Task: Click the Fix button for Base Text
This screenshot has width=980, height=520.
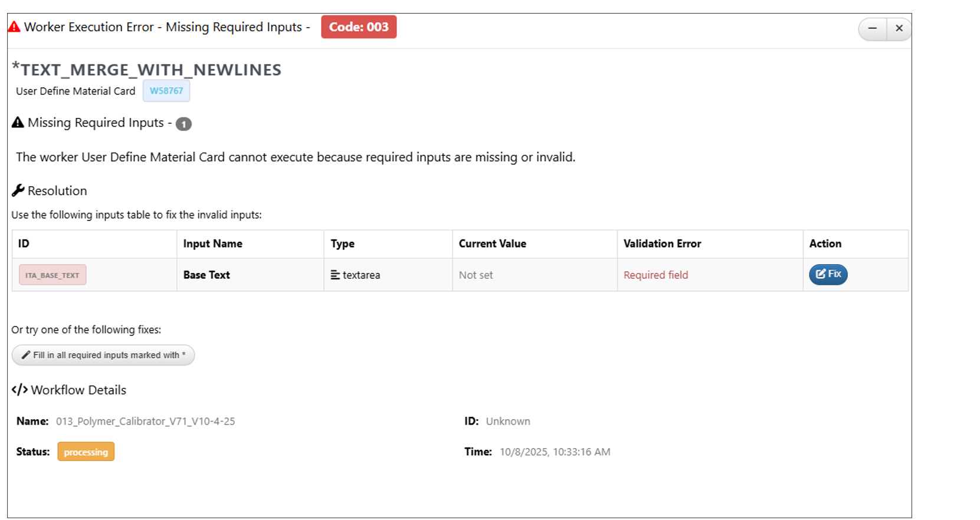Action: pos(828,274)
